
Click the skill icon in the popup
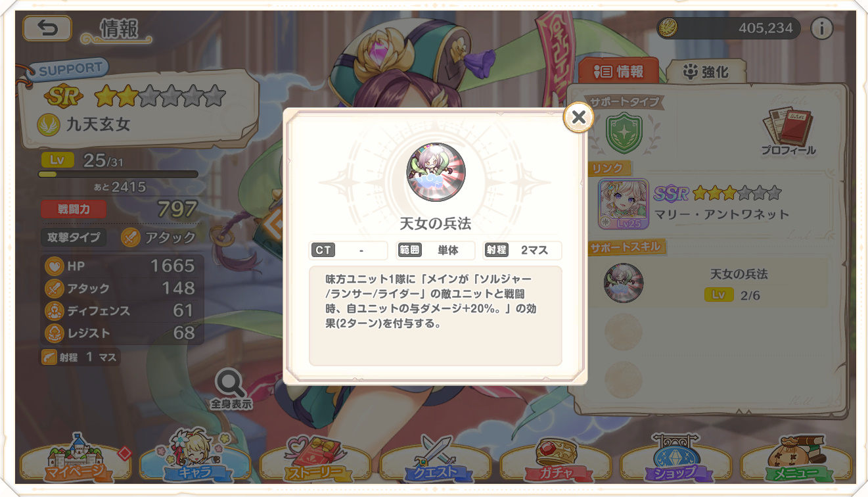point(436,172)
